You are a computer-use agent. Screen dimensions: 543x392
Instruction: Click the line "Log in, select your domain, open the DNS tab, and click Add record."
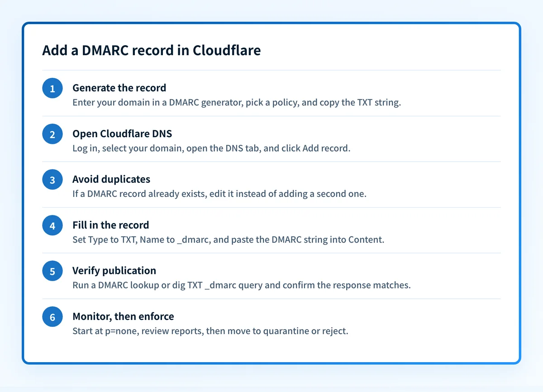(x=211, y=148)
